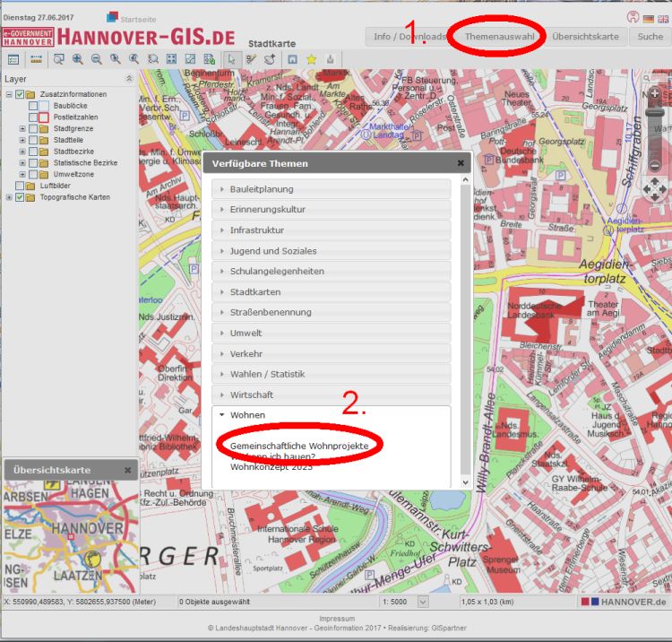The width and height of the screenshot is (672, 642).
Task: Expand the Infrastruktur theme
Action: coord(331,230)
